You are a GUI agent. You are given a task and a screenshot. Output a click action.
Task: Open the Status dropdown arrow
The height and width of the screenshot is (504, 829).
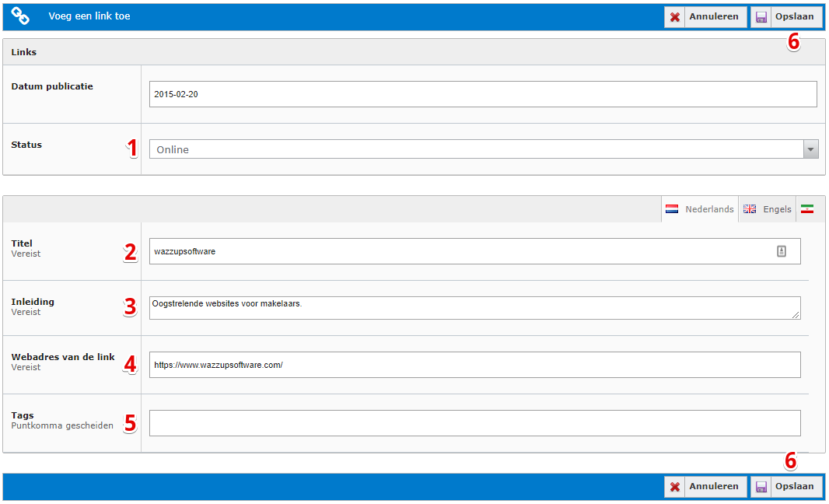[x=810, y=149]
